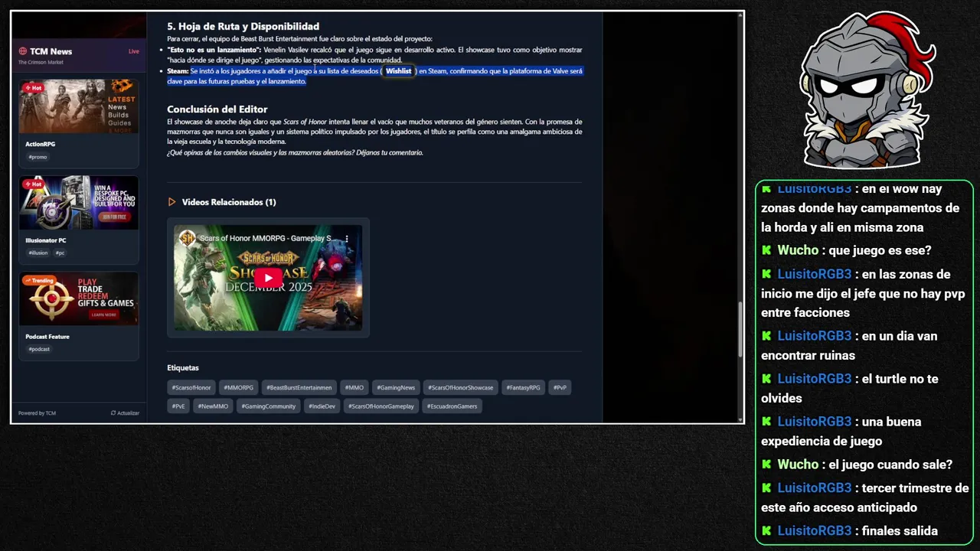Click the page vertical scrollbar thumb
This screenshot has width=980, height=551.
pyautogui.click(x=740, y=329)
